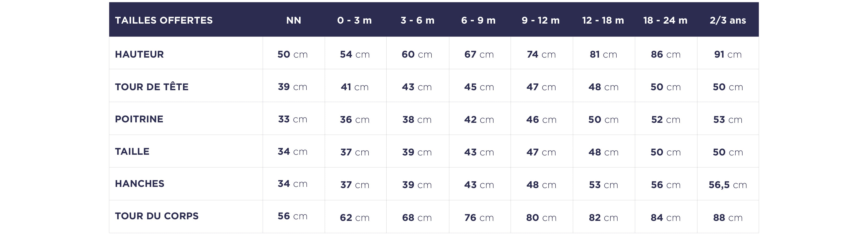Select the 3 - 6 m column header
This screenshot has width=868, height=241.
[x=417, y=20]
